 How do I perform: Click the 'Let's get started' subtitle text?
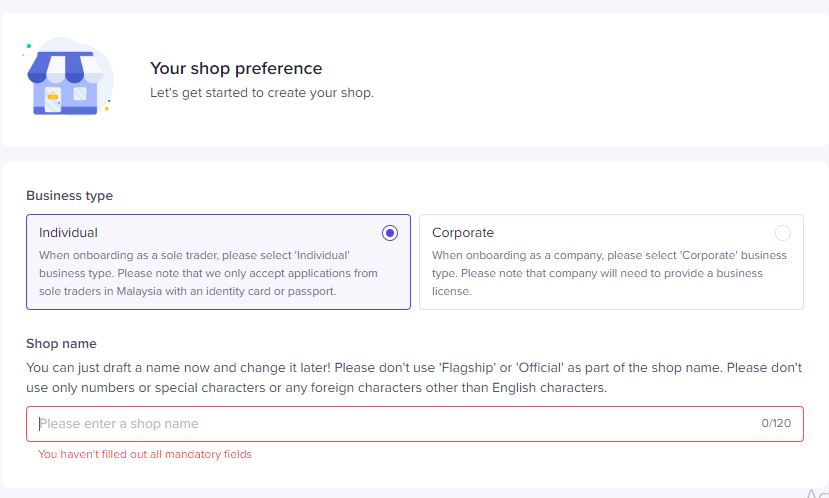pos(262,93)
